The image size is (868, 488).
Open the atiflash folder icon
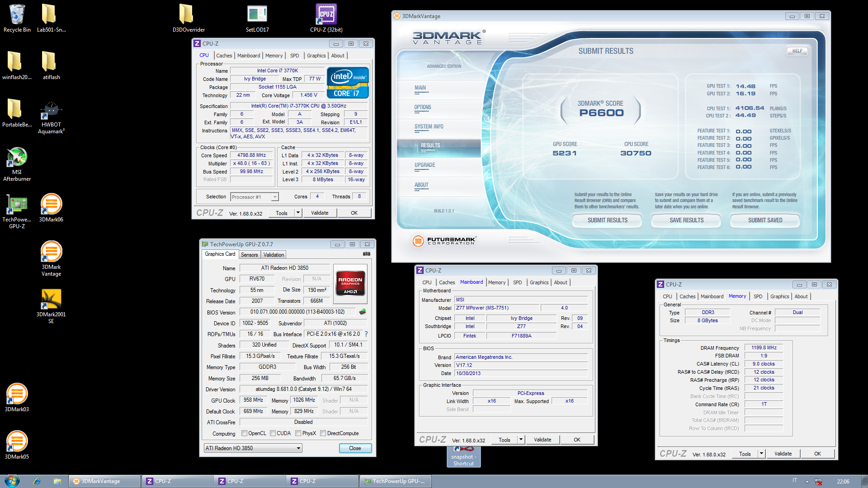pyautogui.click(x=51, y=66)
